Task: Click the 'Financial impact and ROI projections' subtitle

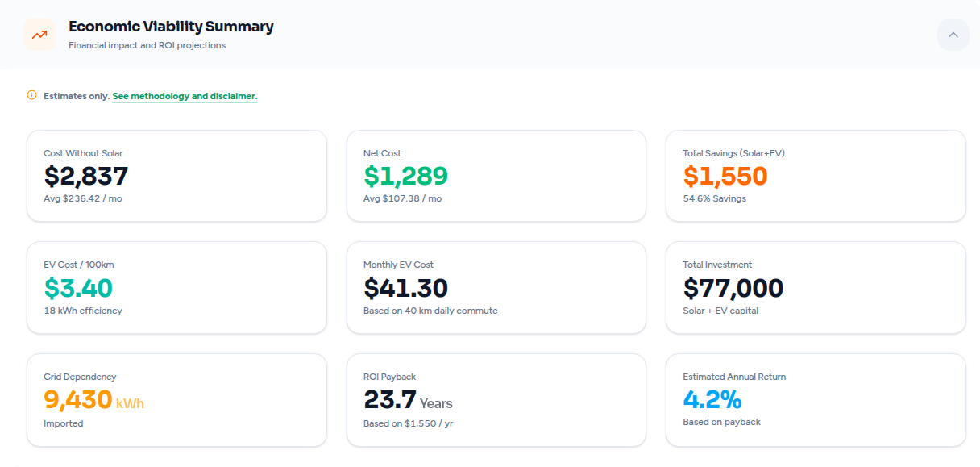Action: [147, 45]
